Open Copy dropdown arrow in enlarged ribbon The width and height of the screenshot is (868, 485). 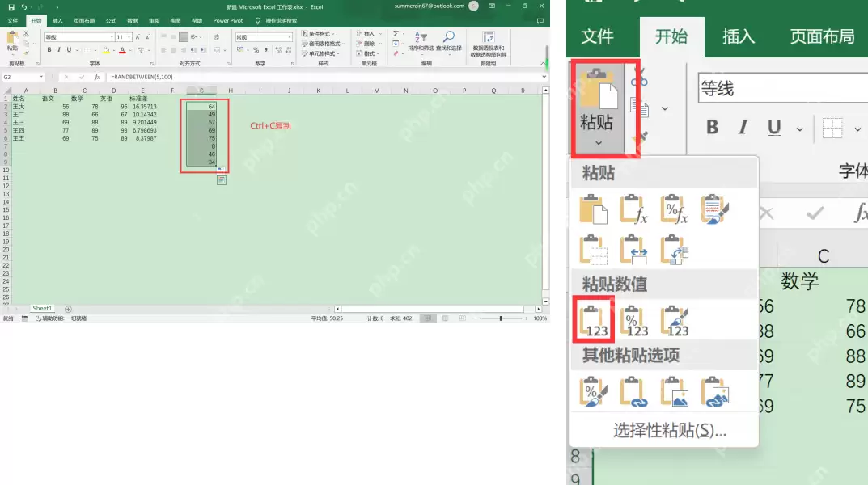(665, 108)
